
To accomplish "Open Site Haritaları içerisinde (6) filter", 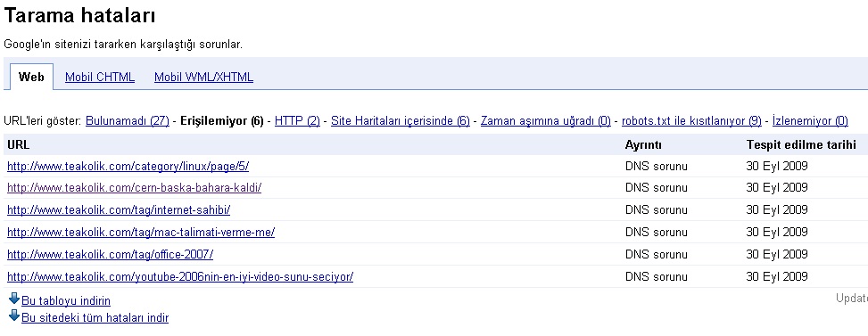I will point(401,121).
